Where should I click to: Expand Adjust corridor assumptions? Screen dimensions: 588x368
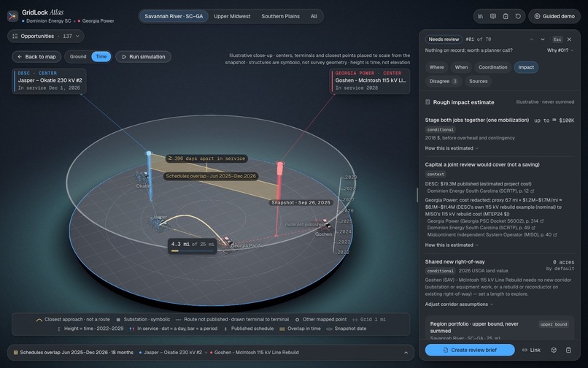[x=459, y=304]
